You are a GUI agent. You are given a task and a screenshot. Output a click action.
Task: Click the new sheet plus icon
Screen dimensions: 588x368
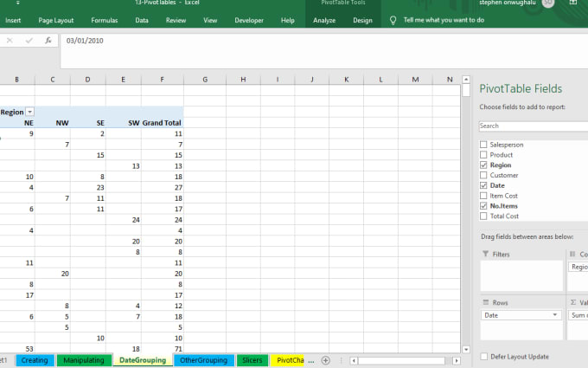point(325,360)
